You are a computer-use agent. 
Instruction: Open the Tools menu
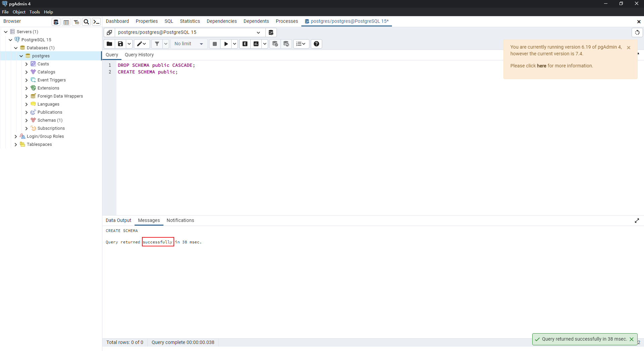click(35, 12)
